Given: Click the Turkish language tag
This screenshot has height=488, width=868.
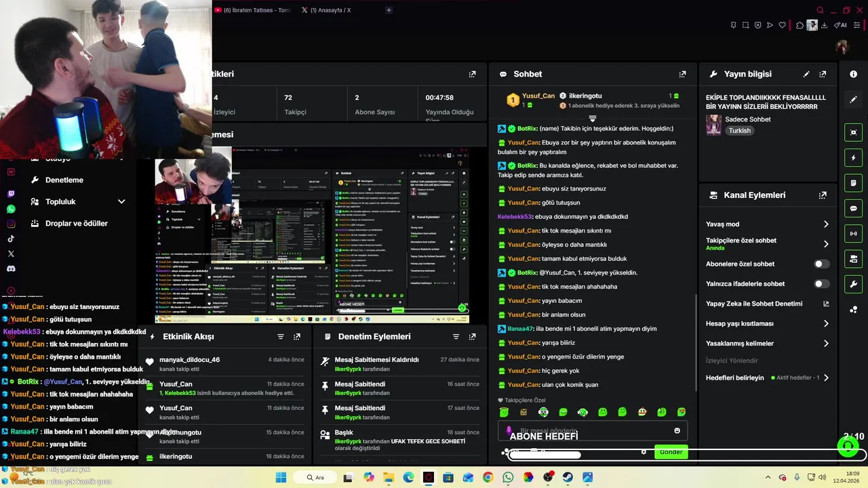Looking at the screenshot, I should [740, 131].
